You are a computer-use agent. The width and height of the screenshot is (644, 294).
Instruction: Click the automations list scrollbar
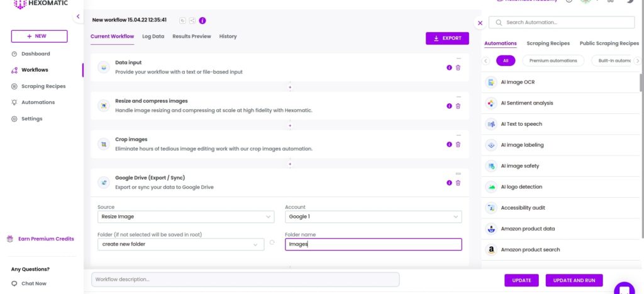point(641,82)
